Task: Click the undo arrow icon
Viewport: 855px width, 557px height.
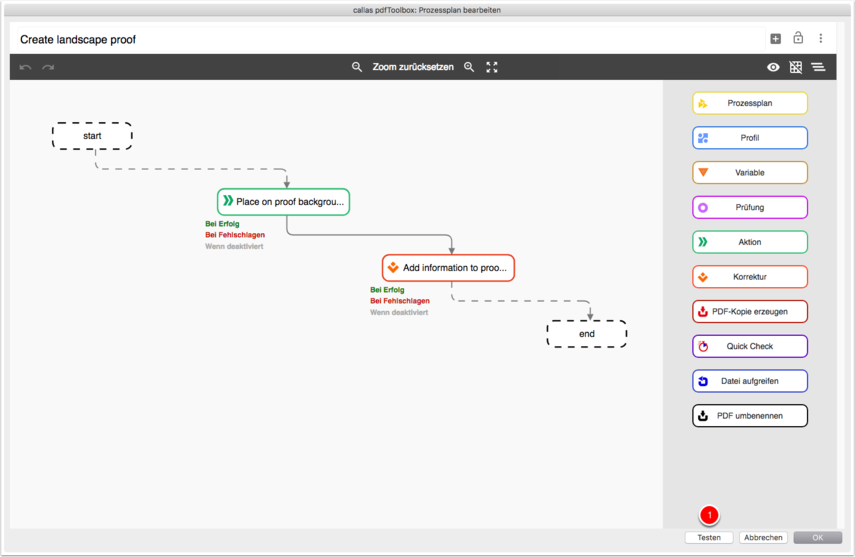Action: click(x=25, y=67)
